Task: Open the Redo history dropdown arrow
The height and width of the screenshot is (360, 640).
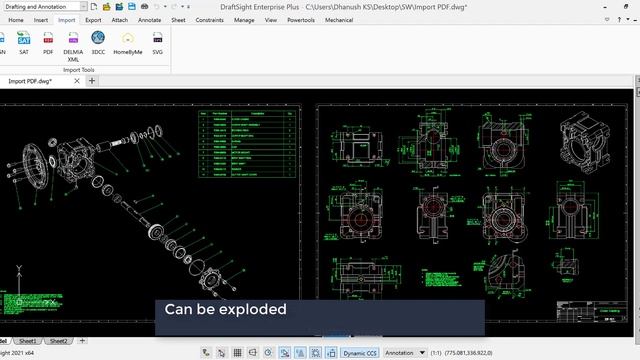Action: (x=182, y=7)
